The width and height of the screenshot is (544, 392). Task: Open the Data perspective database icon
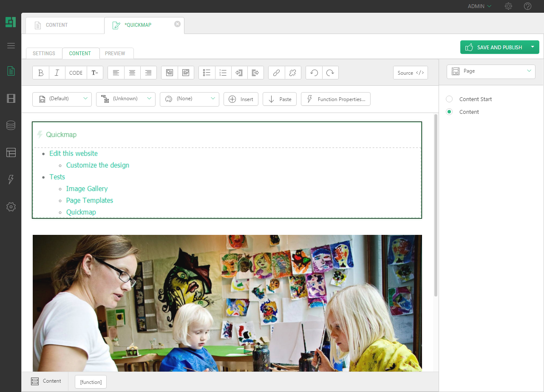[11, 125]
